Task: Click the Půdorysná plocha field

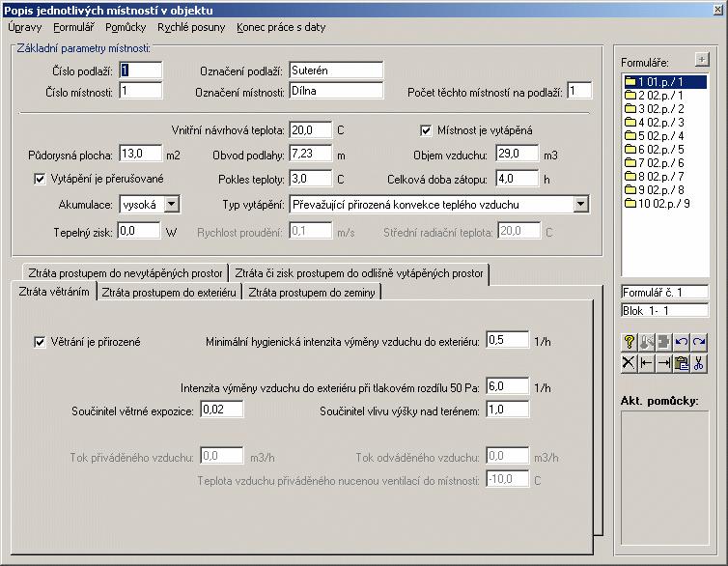Action: [x=141, y=154]
